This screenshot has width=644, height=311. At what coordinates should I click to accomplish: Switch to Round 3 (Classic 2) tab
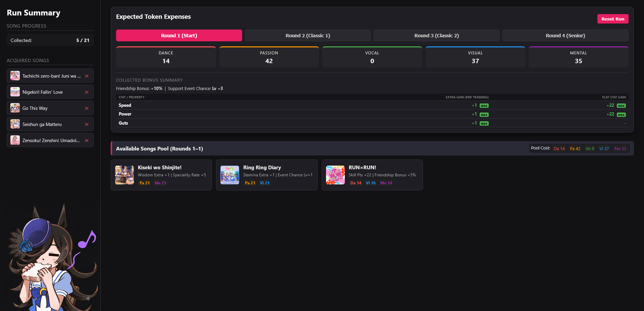pos(437,36)
